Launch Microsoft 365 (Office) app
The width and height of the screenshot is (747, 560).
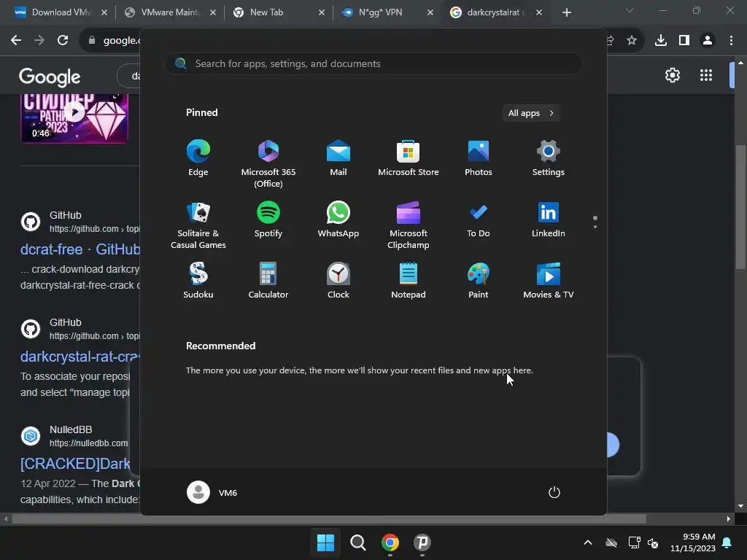[268, 164]
